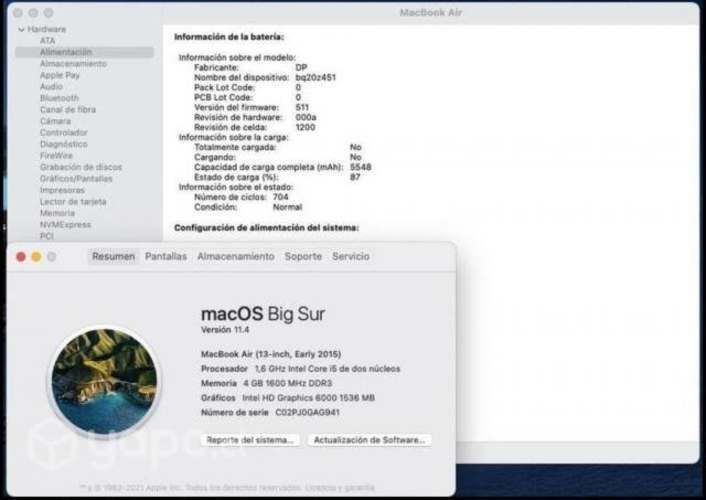Click the Condición Normal value
The width and height of the screenshot is (706, 500).
[x=287, y=207]
